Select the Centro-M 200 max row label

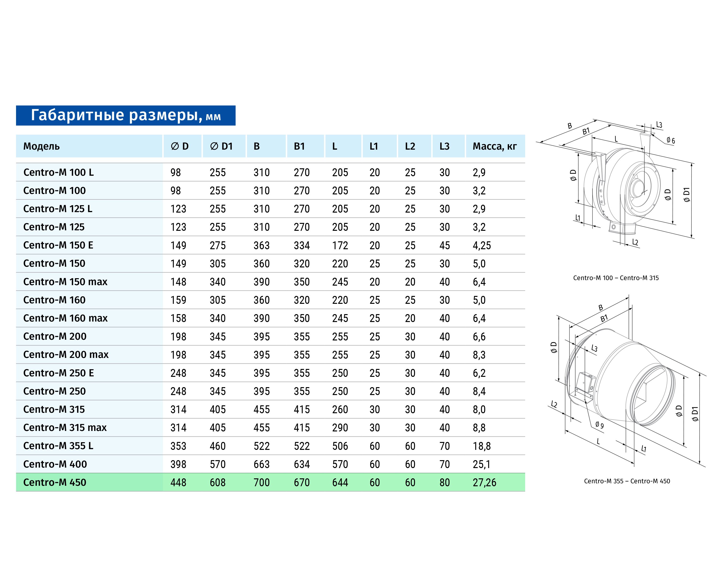pyautogui.click(x=66, y=355)
